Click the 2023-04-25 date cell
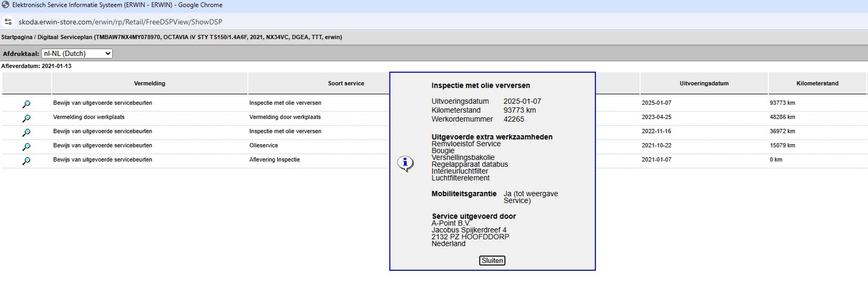 tap(656, 117)
